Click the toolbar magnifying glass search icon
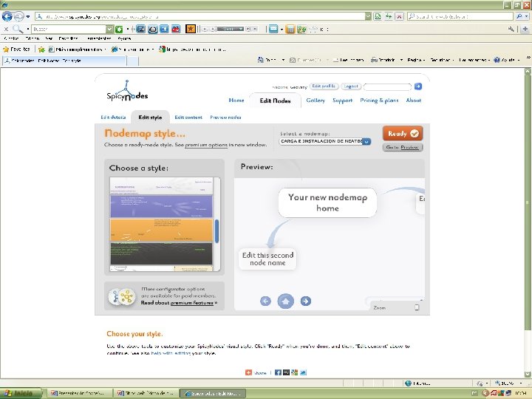Image resolution: width=532 pixels, height=399 pixels. pos(18,29)
